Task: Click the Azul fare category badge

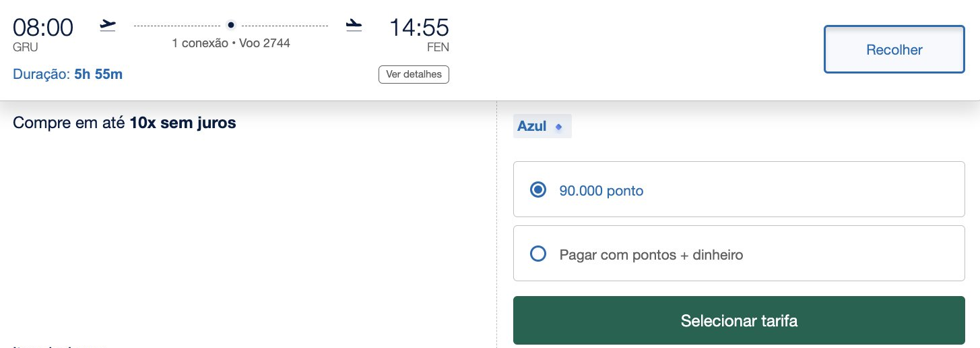Action: point(542,126)
